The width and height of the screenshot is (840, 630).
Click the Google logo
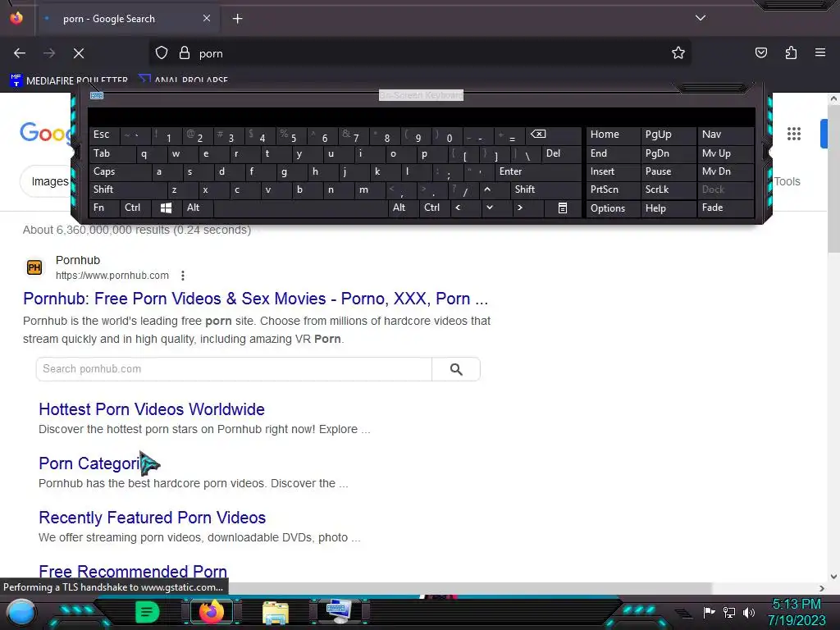pyautogui.click(x=45, y=132)
